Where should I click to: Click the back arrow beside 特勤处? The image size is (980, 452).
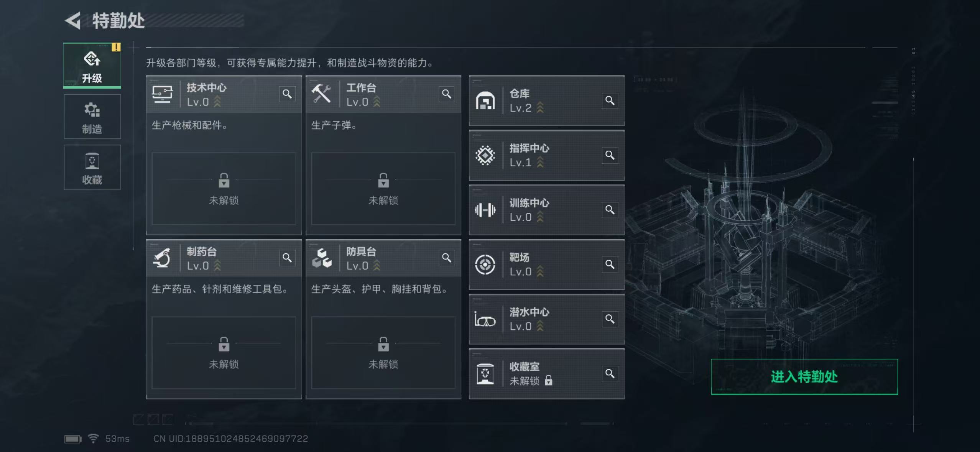pyautogui.click(x=73, y=20)
